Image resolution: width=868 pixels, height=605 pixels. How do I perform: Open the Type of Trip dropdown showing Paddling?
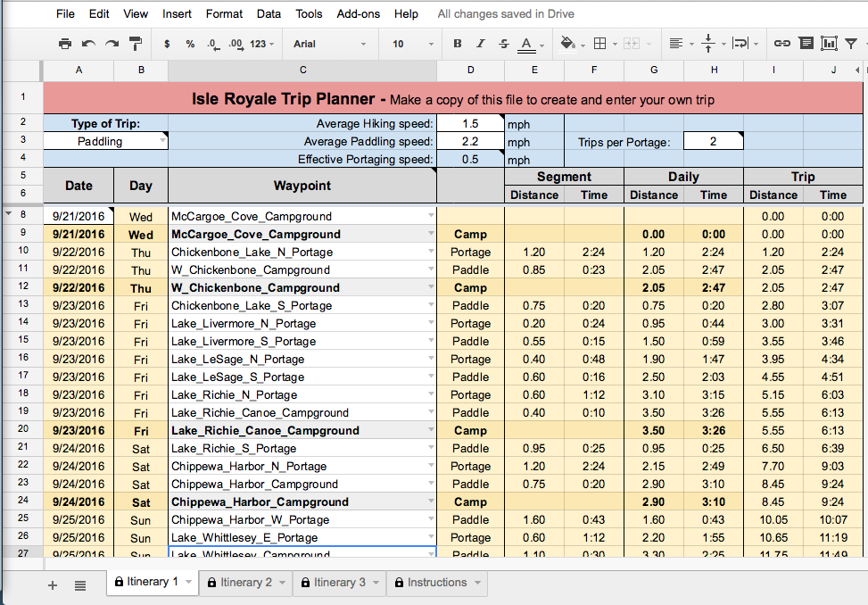click(161, 141)
